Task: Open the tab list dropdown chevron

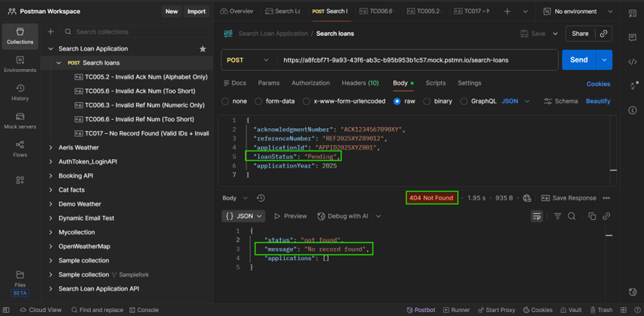Action: click(x=525, y=12)
